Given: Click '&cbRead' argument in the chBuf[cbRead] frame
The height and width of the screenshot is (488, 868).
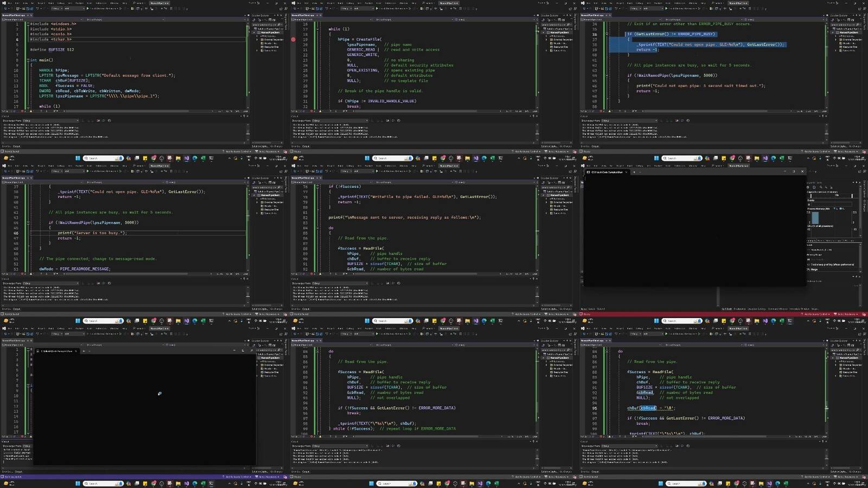Looking at the screenshot, I should [644, 392].
